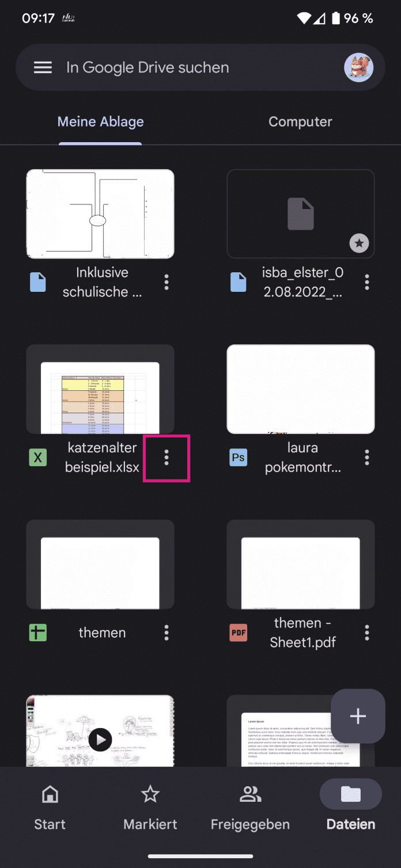
Task: Tap the plus button to create new
Action: click(x=358, y=716)
